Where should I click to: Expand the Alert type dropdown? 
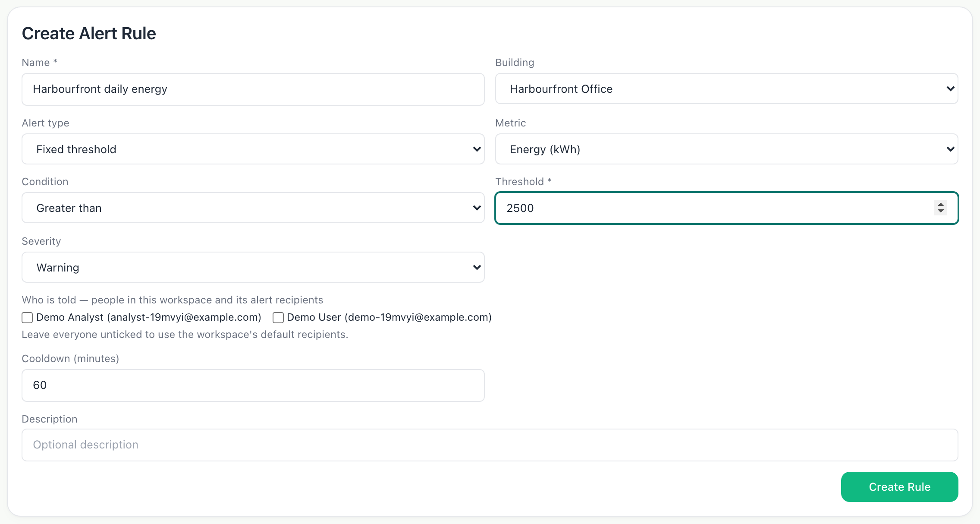pyautogui.click(x=253, y=149)
